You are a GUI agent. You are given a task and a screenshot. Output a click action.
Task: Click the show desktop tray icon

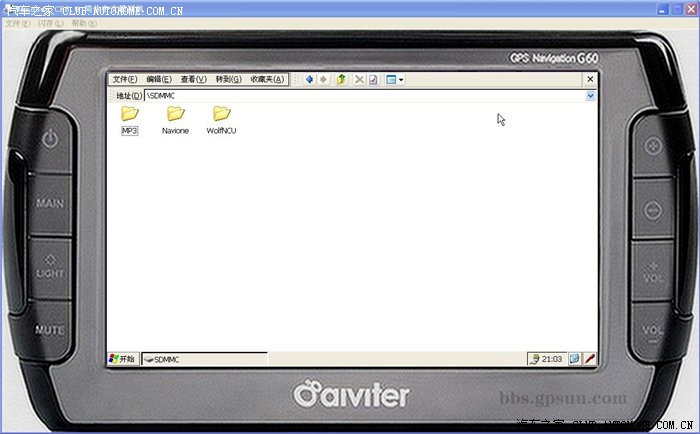tap(575, 359)
